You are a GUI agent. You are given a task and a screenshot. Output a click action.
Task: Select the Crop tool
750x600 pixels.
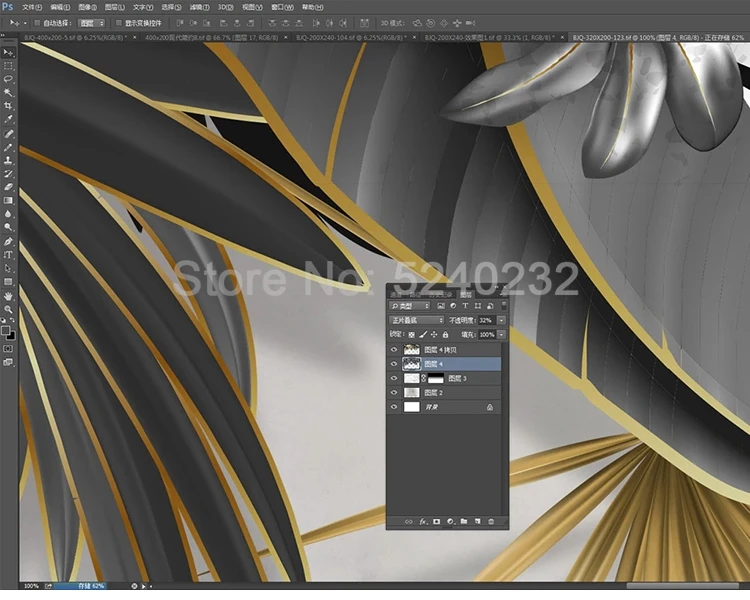(8, 106)
